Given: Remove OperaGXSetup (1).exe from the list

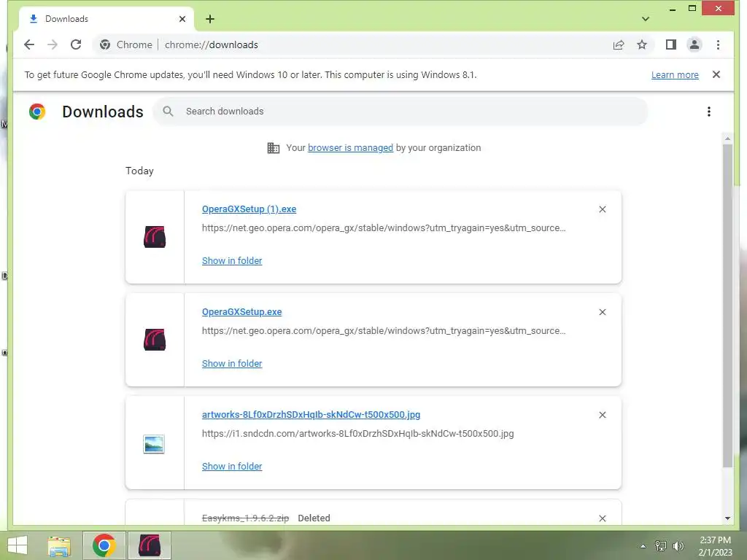Looking at the screenshot, I should [602, 209].
